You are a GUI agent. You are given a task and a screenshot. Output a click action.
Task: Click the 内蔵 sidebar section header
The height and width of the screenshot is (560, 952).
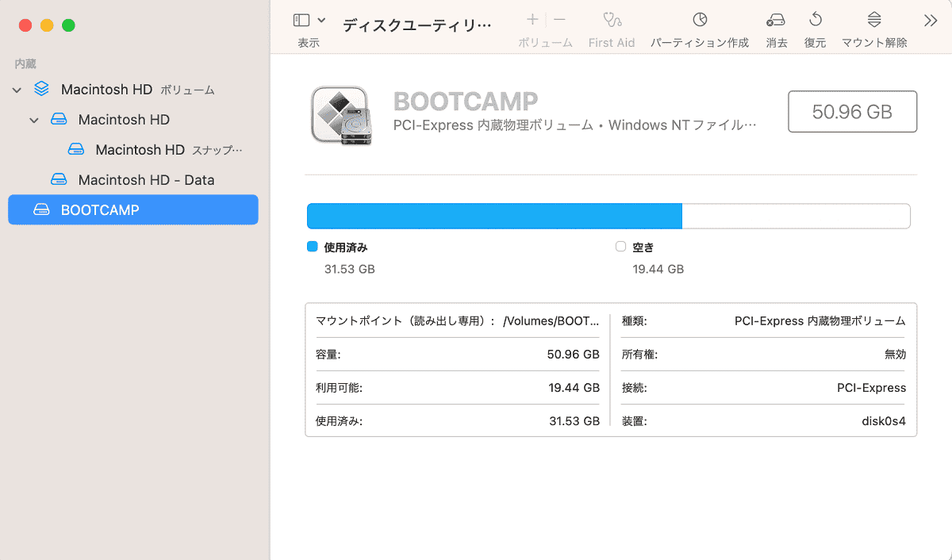point(25,63)
